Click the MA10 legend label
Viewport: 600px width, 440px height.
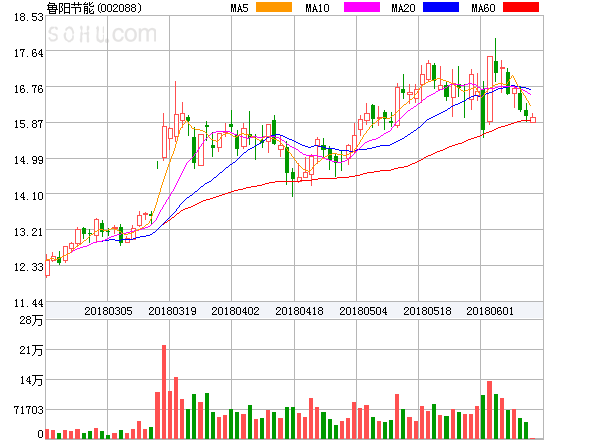pos(317,8)
